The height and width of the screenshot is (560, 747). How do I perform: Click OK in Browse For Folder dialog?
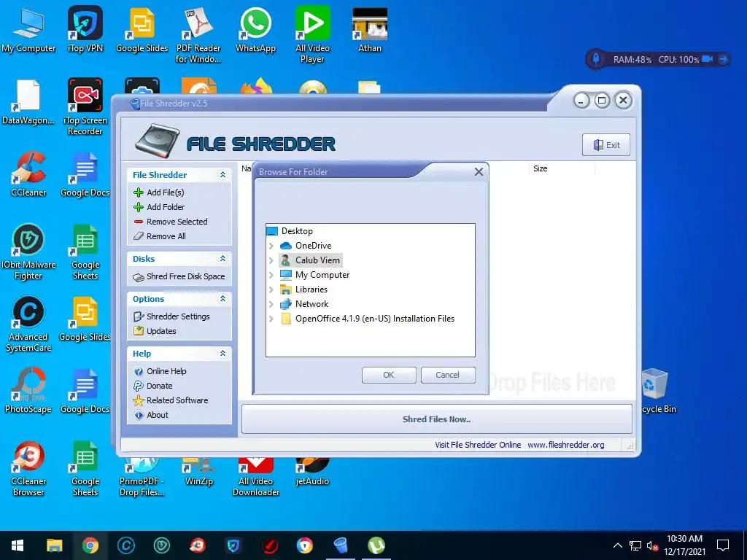pyautogui.click(x=389, y=375)
